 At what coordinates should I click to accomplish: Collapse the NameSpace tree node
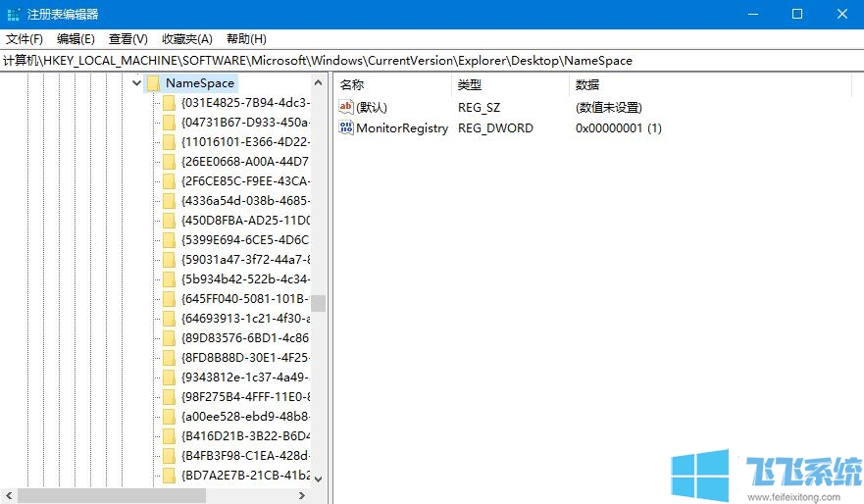tap(136, 84)
